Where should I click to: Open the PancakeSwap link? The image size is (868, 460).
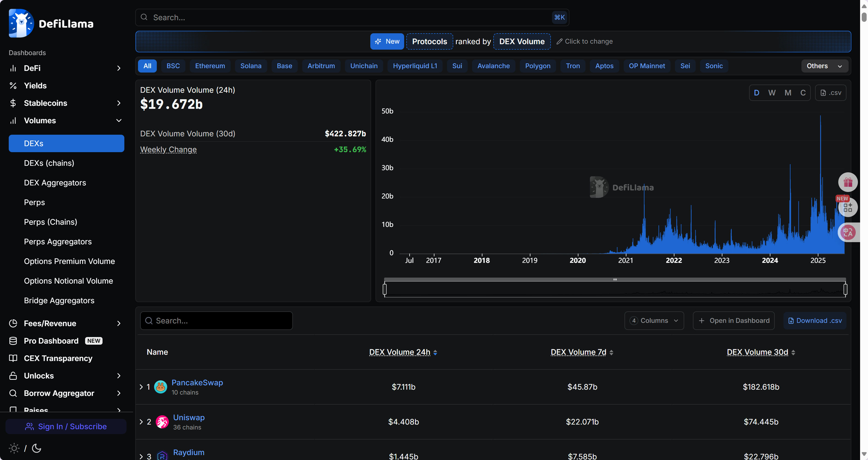pyautogui.click(x=197, y=383)
